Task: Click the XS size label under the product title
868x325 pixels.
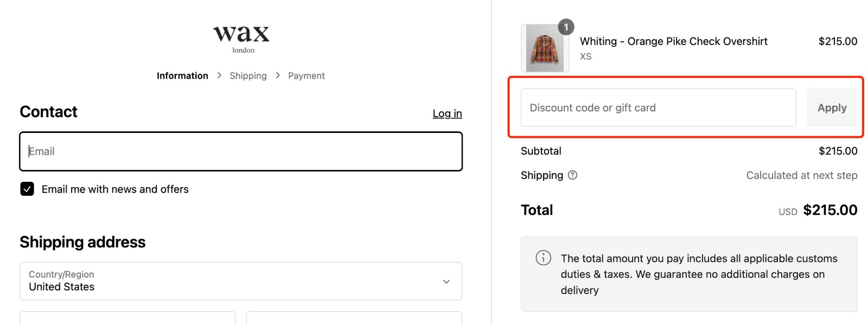Action: (x=585, y=56)
